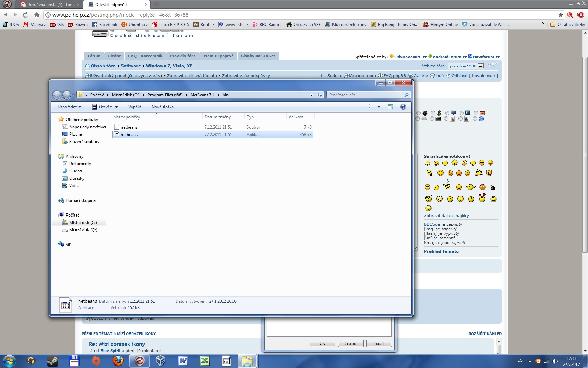The height and width of the screenshot is (368, 588).
Task: Expand the path arrow after Místní disk (C:)
Action: tap(143, 95)
